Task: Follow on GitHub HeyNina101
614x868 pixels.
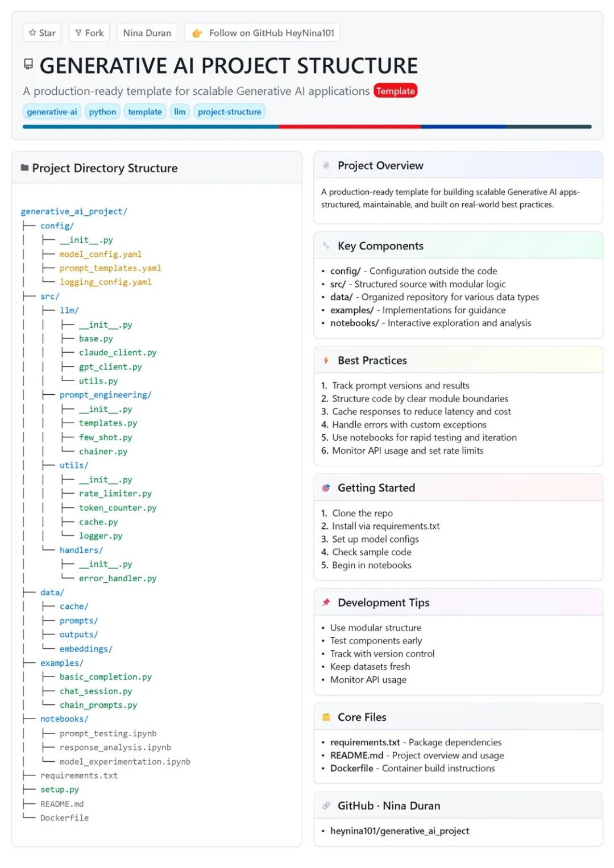Action: [x=263, y=33]
